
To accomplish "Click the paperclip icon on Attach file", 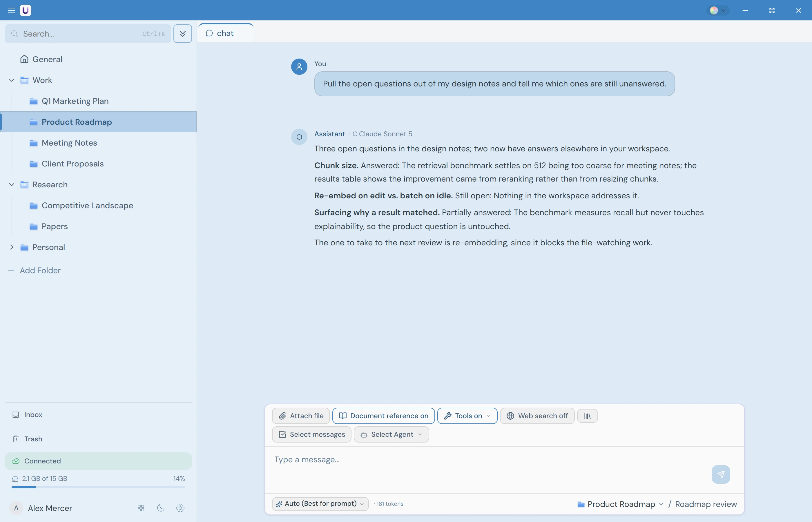I will [282, 416].
